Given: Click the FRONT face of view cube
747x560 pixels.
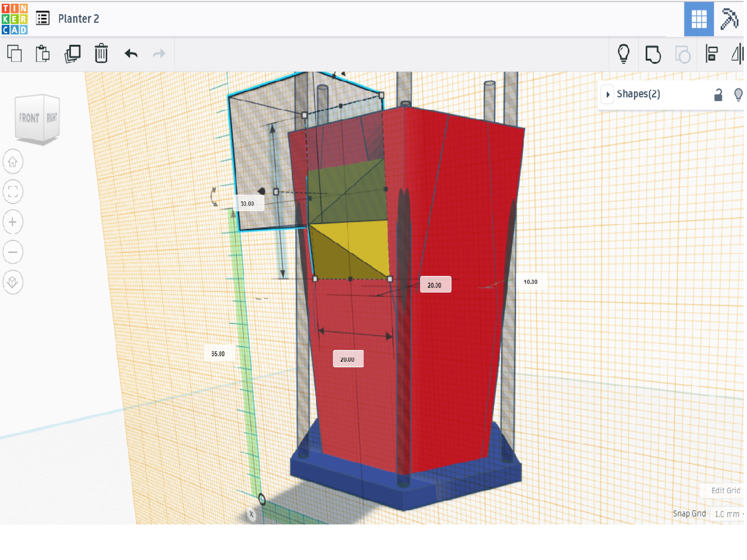Looking at the screenshot, I should point(29,118).
